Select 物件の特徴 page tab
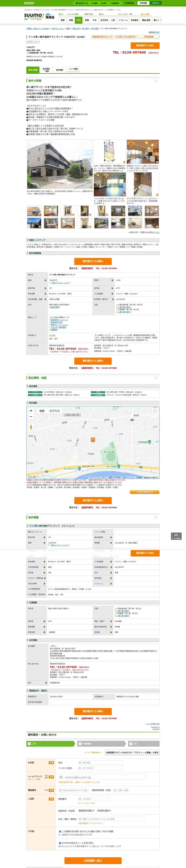Screen dimensions: 186x868 33,70
